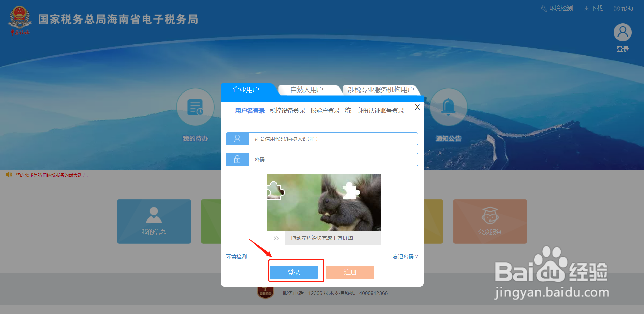This screenshot has height=314, width=644.
Task: Open the 公众服务 tile
Action: click(490, 222)
